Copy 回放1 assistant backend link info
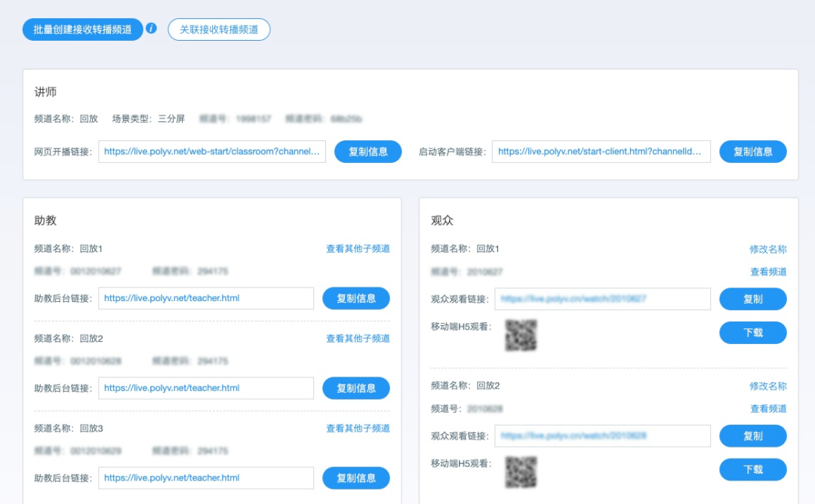Screen dimensions: 815x504 pyautogui.click(x=356, y=299)
